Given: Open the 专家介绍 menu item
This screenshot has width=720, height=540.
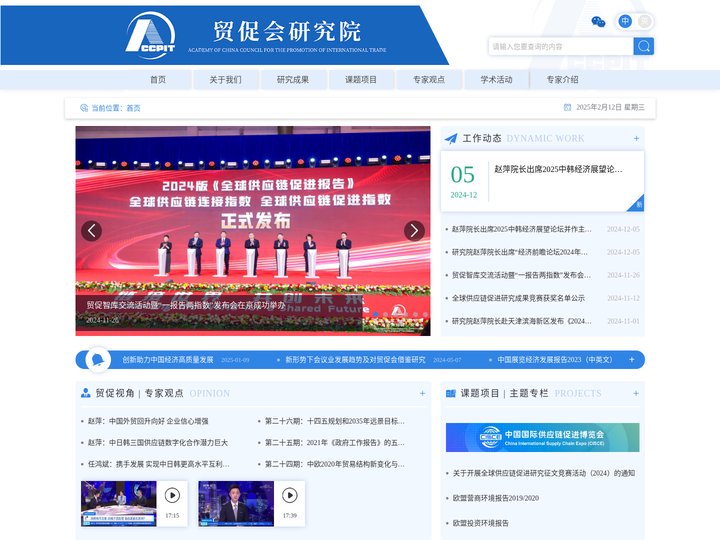Looking at the screenshot, I should coord(562,79).
